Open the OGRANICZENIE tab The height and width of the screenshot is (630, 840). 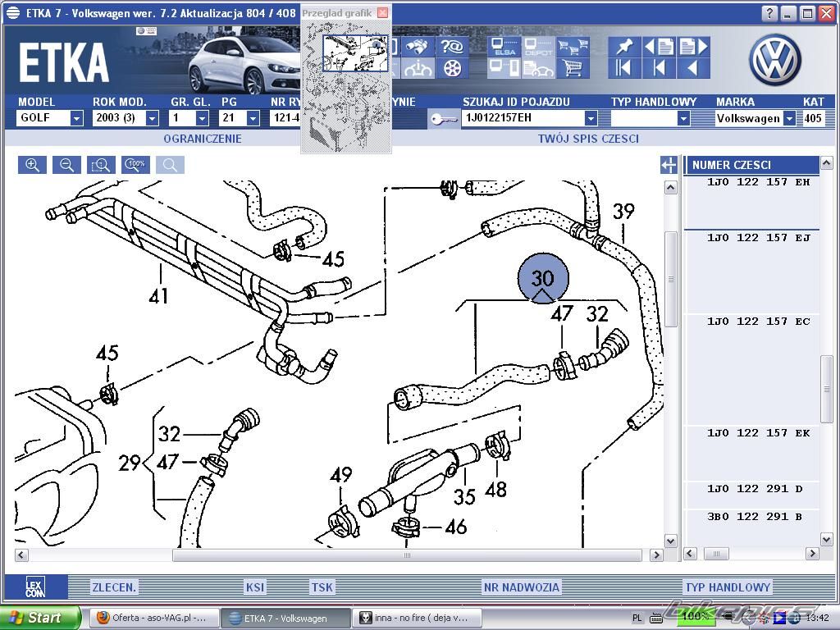[x=203, y=139]
